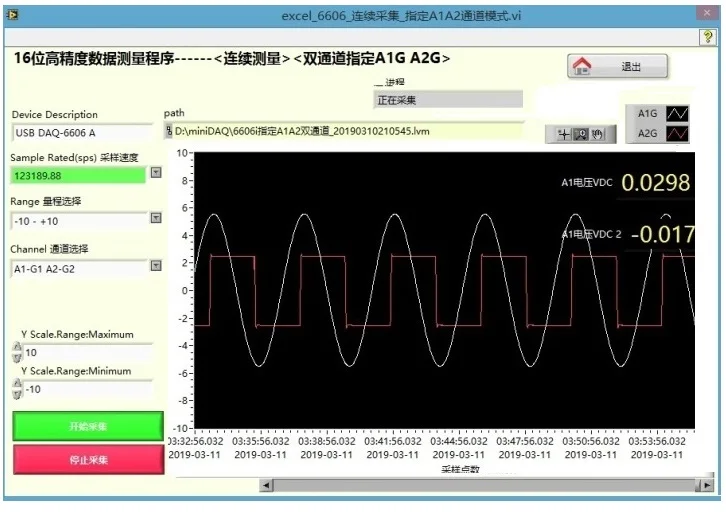This screenshot has height=514, width=726.
Task: Click the A1G legend label
Action: (x=647, y=113)
